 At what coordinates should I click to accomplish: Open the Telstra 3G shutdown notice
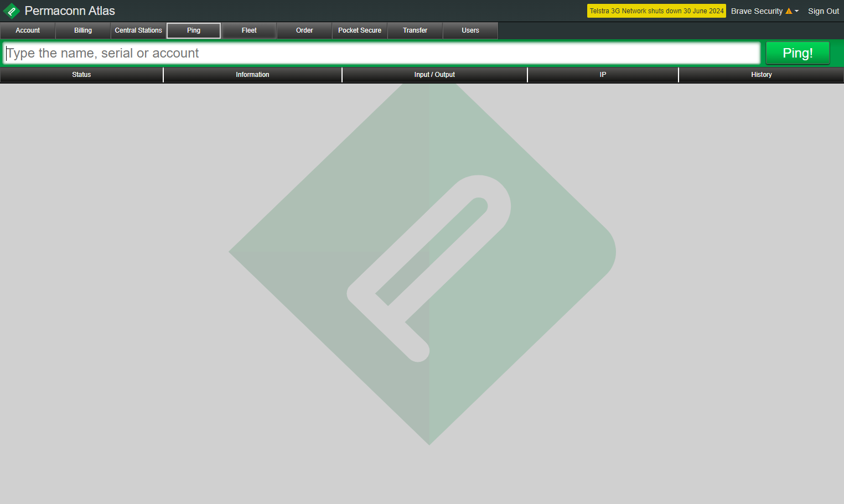pos(656,11)
